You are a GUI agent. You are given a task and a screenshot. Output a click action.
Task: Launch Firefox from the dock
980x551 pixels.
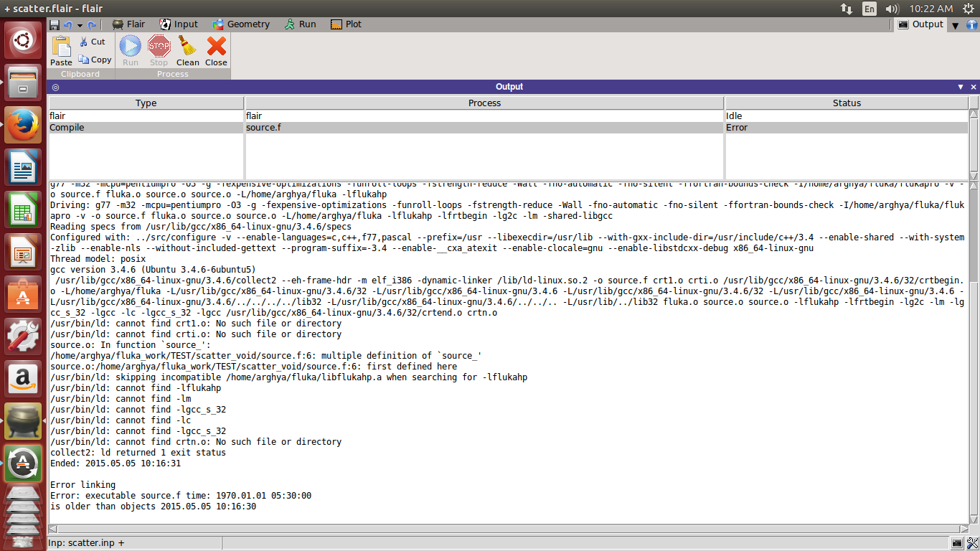coord(23,125)
